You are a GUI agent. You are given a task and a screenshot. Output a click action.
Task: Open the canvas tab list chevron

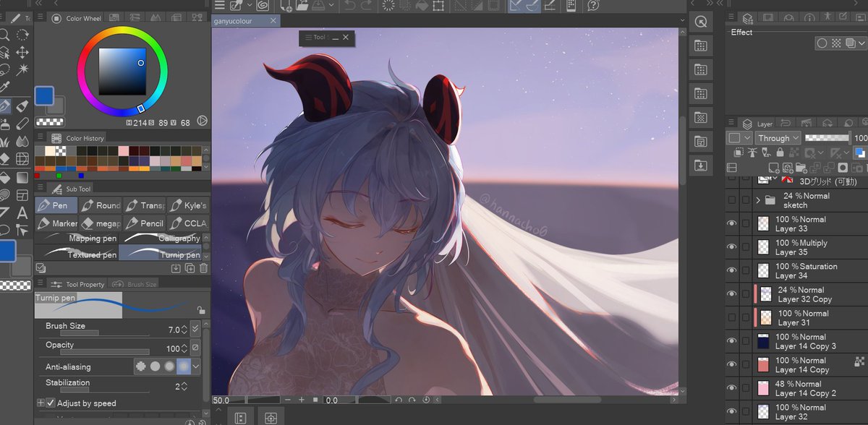coord(681,21)
